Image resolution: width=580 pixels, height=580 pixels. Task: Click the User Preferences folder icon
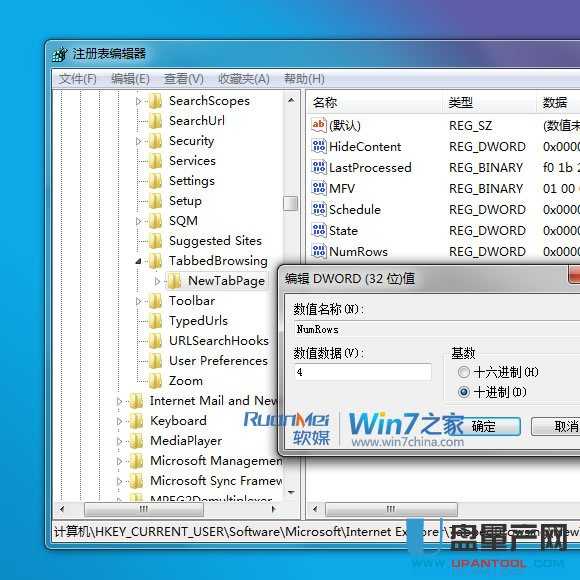point(155,361)
